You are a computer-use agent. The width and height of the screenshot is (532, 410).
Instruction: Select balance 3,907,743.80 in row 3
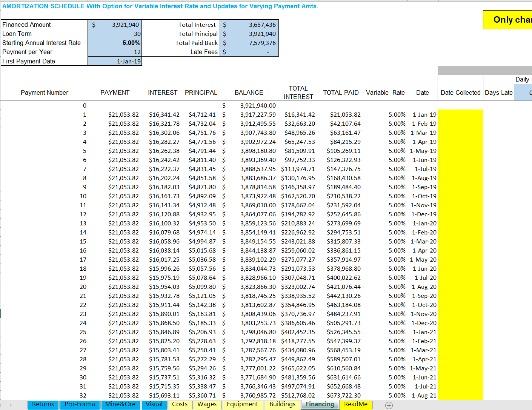coord(249,133)
